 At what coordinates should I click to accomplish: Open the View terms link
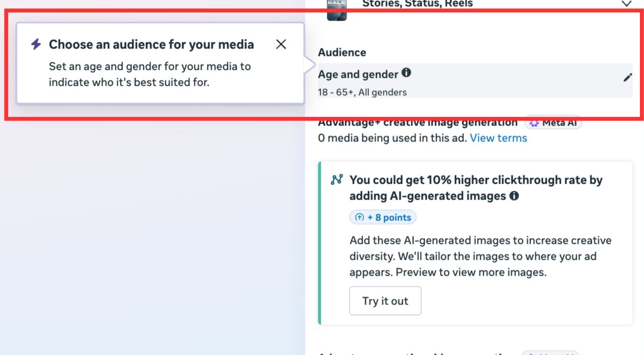coord(499,138)
